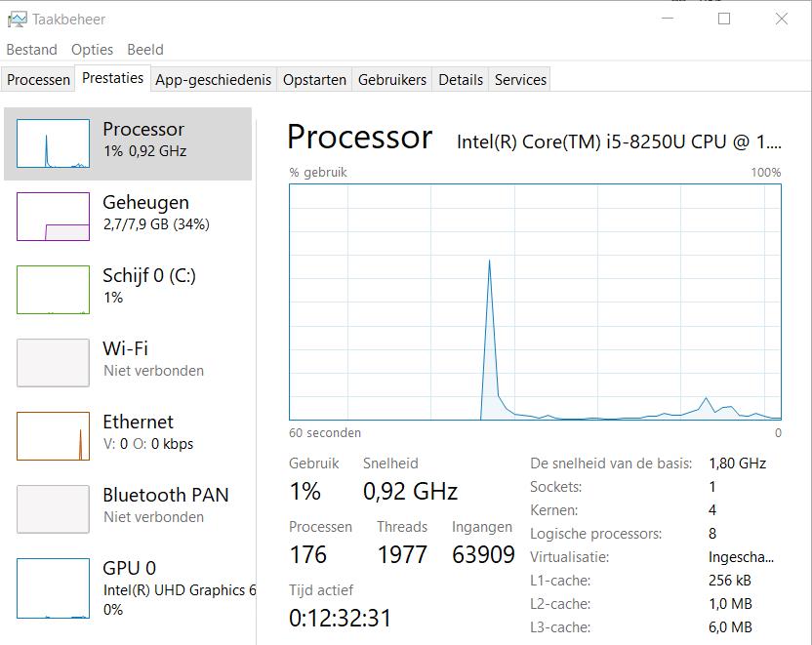
Task: Click the large CPU usage graph
Action: click(535, 302)
